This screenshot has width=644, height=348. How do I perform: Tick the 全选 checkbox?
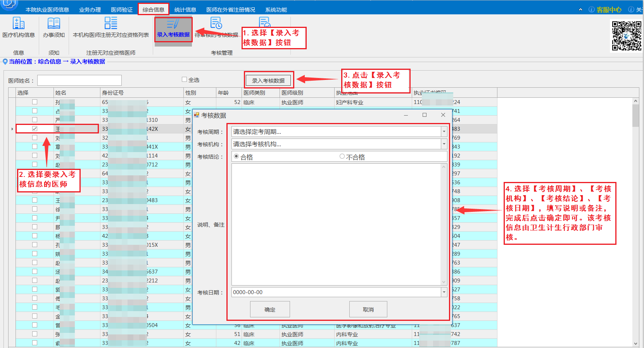coord(185,80)
